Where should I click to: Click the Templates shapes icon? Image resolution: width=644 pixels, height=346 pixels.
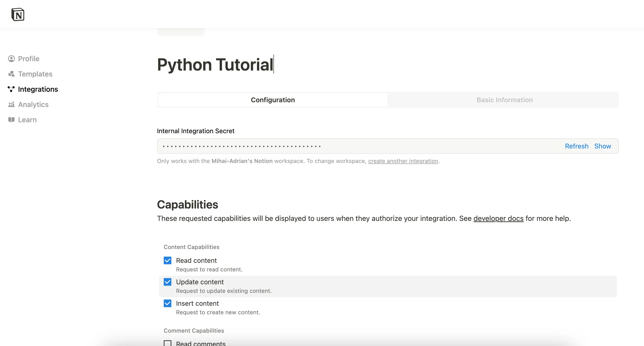click(x=11, y=74)
